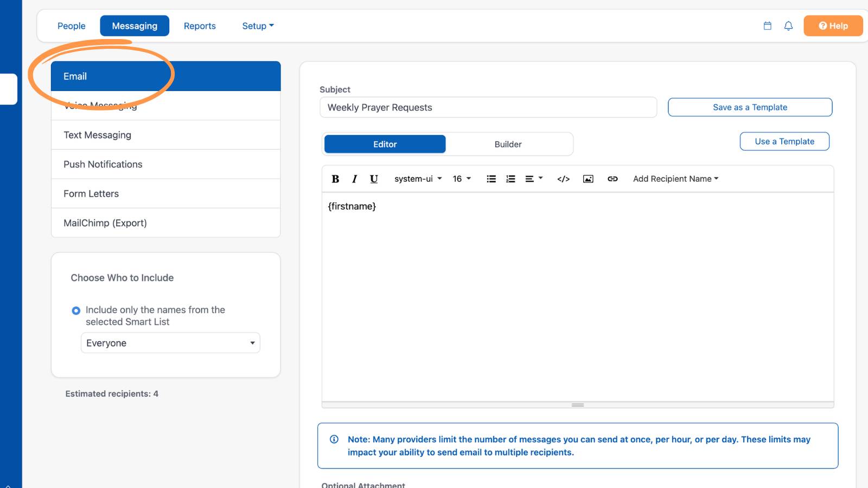Image resolution: width=868 pixels, height=488 pixels.
Task: Click into the Subject input field
Action: (488, 107)
